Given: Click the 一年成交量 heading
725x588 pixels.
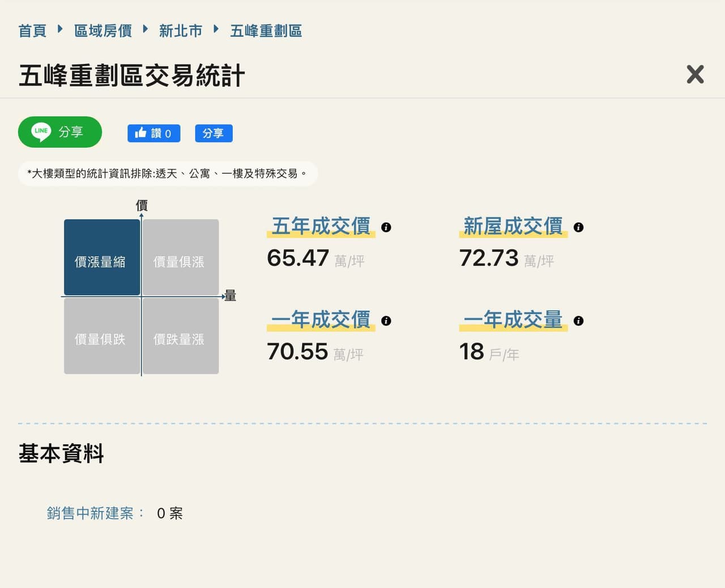Looking at the screenshot, I should pyautogui.click(x=513, y=319).
